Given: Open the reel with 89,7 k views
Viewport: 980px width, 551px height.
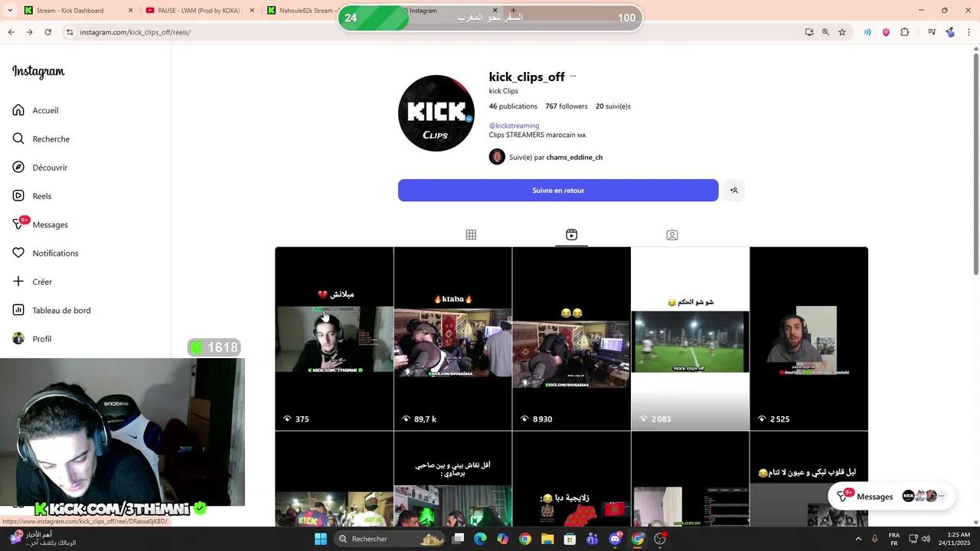Looking at the screenshot, I should pyautogui.click(x=452, y=337).
